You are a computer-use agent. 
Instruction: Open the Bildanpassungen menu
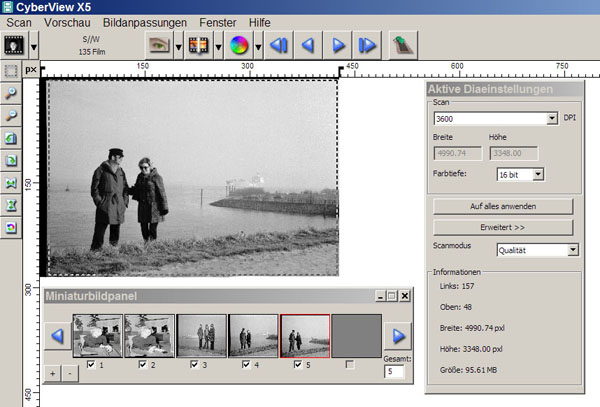[144, 21]
